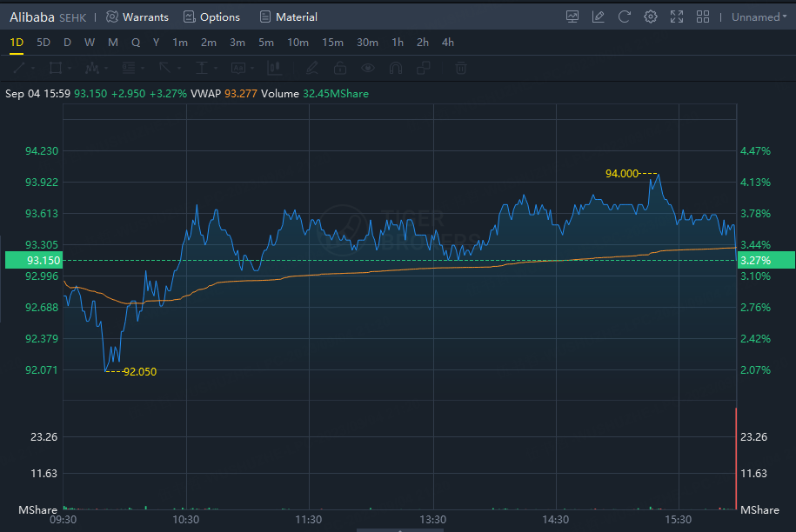Open the Warrants link
The width and height of the screenshot is (796, 532).
137,17
